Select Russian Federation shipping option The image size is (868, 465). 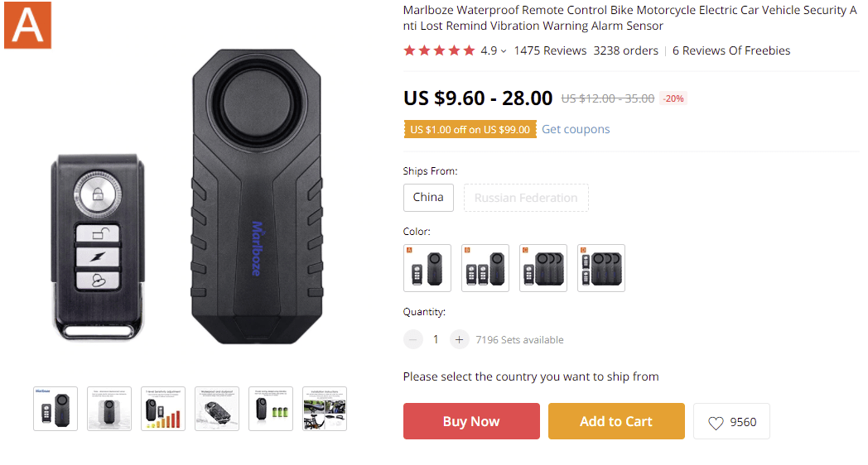click(526, 198)
